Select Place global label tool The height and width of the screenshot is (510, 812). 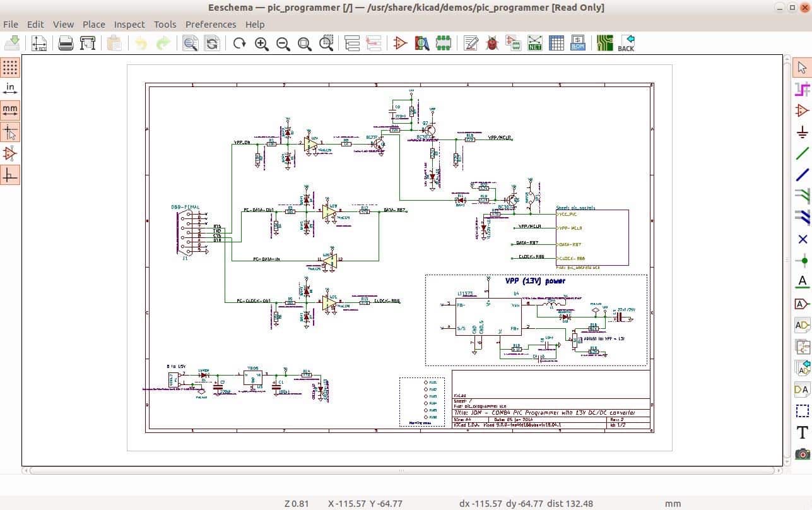[802, 304]
